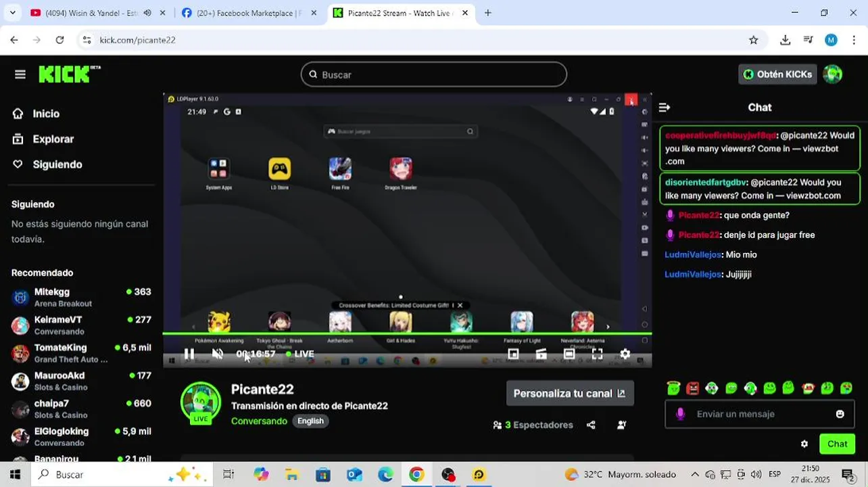The height and width of the screenshot is (487, 868).
Task: Click the Personaliza tu canal button
Action: click(x=570, y=393)
